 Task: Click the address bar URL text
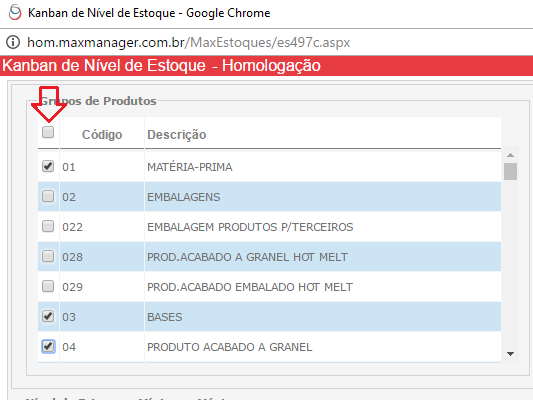click(189, 42)
